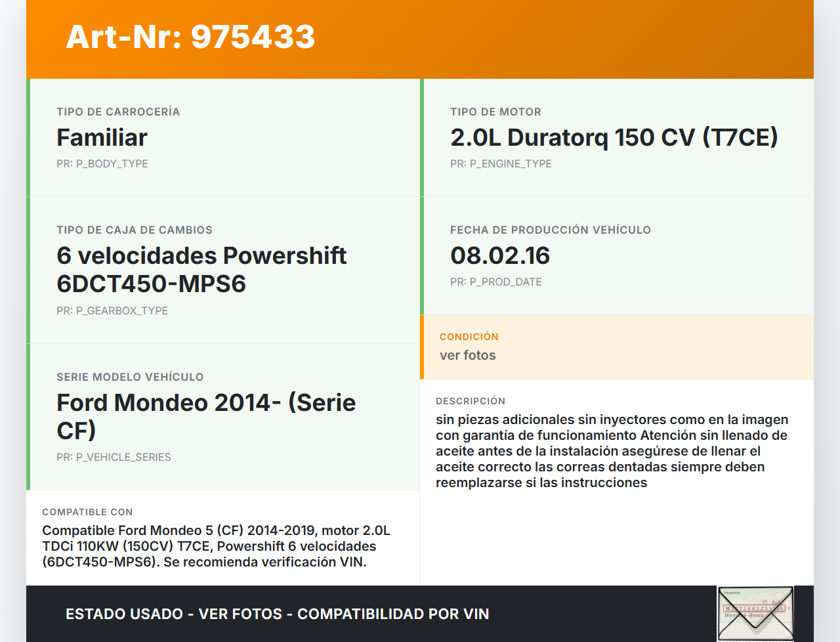840x642 pixels.
Task: Click the envelope VIN document icon
Action: [x=755, y=613]
